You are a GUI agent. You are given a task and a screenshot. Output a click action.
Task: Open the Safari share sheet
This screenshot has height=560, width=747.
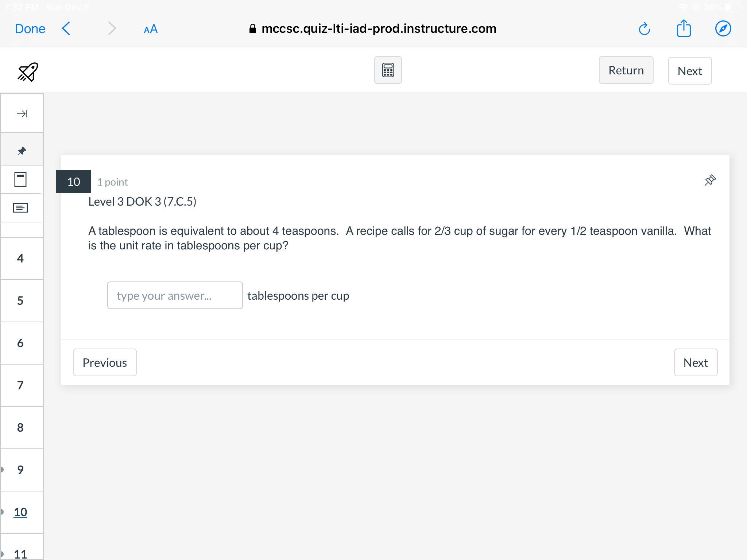pyautogui.click(x=684, y=28)
